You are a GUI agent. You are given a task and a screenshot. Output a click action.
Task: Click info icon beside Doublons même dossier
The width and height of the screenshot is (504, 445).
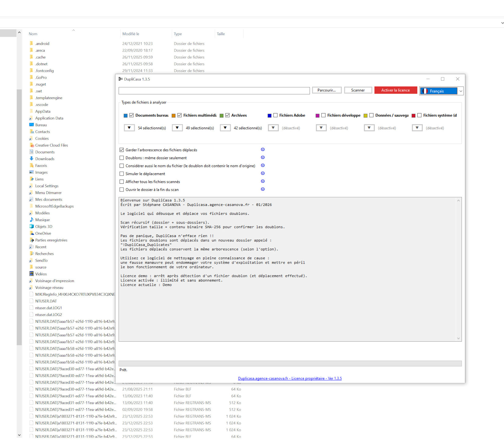(x=263, y=157)
